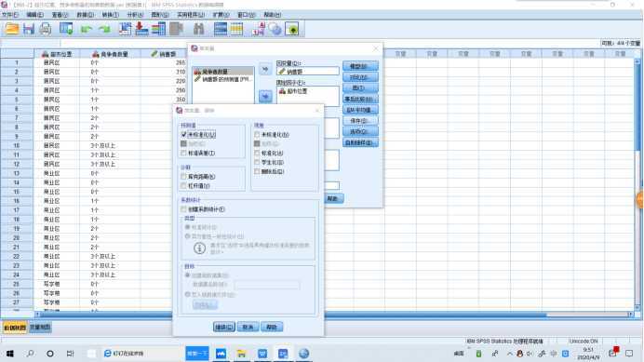Click the 帮助 button in save dialog

pyautogui.click(x=272, y=327)
